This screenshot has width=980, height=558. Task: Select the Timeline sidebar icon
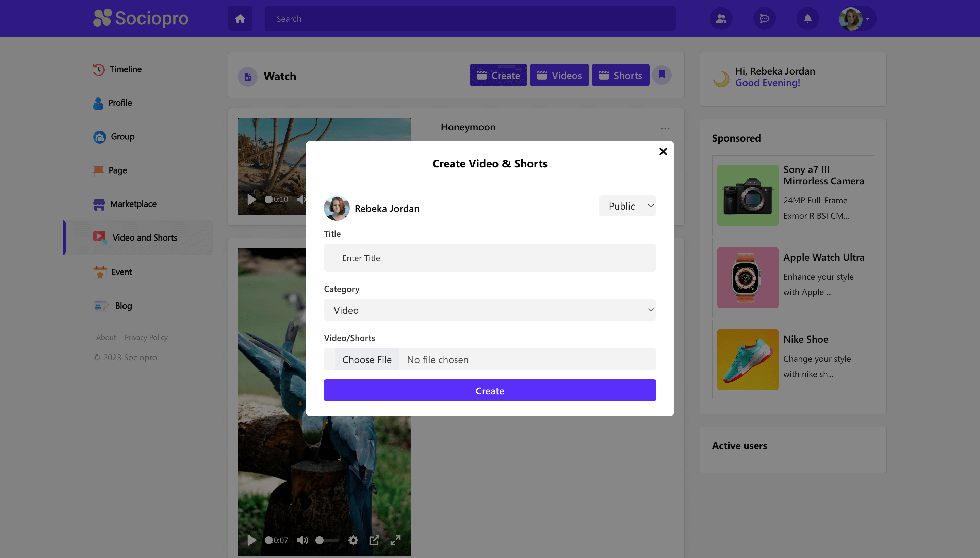coord(99,69)
